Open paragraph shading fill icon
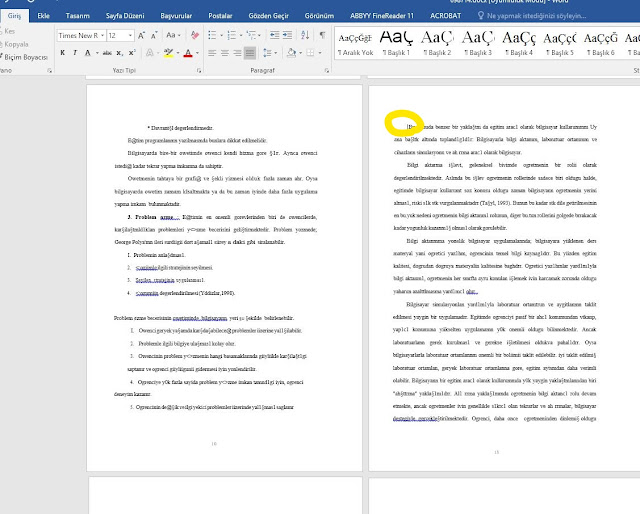Screen dimensions: 640x514 291,53
